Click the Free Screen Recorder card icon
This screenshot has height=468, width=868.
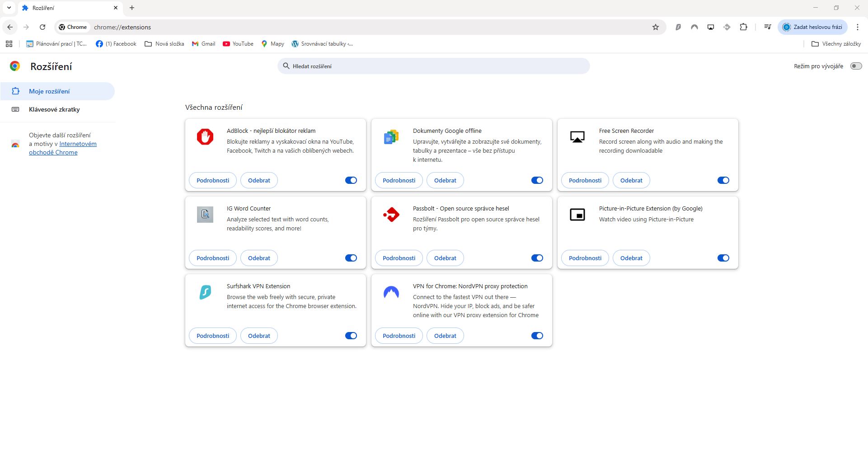[x=577, y=136]
